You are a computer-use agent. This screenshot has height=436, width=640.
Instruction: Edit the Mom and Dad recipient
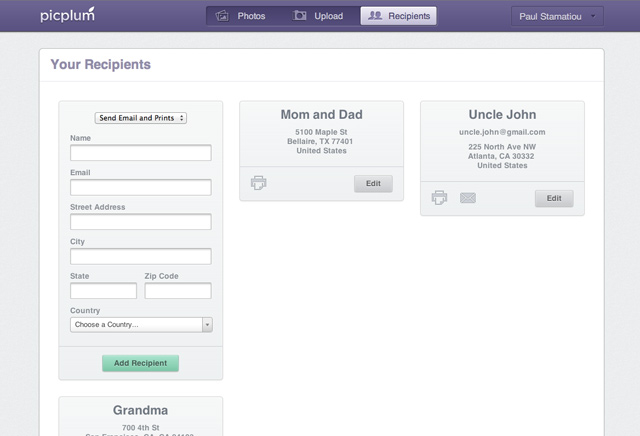tap(373, 184)
